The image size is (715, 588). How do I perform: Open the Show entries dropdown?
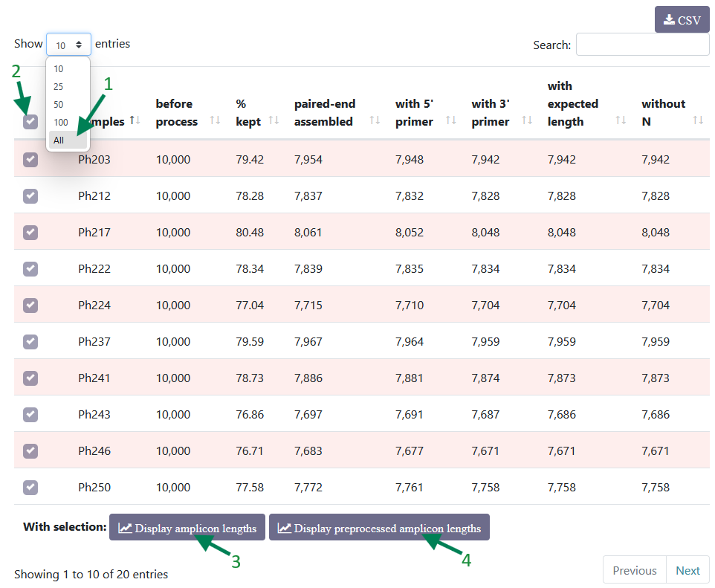(68, 45)
